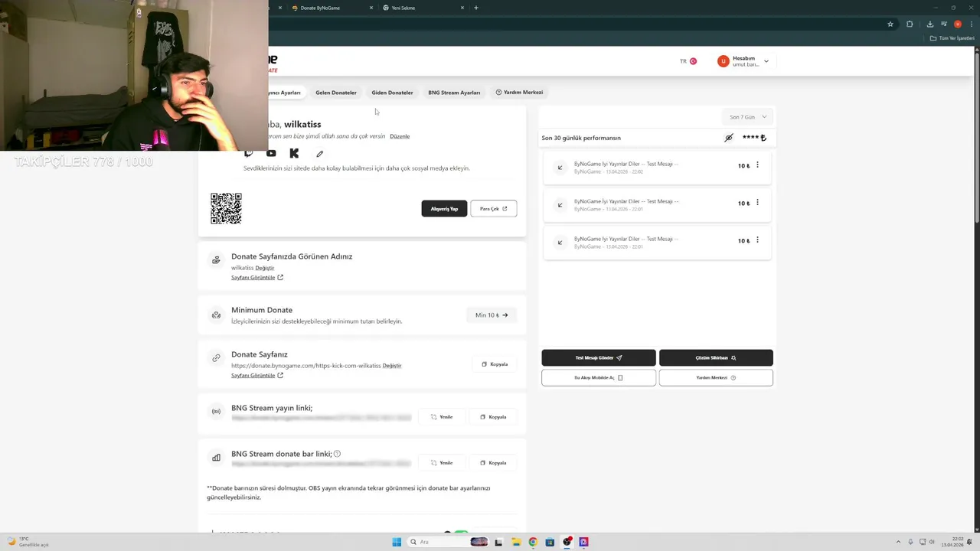Image resolution: width=980 pixels, height=551 pixels.
Task: Click Değiştir next to wilkatiss display name
Action: pos(265,269)
